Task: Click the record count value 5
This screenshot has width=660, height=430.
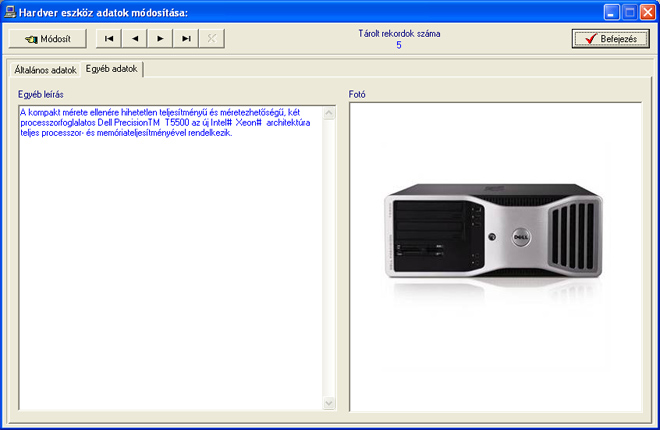Action: (x=399, y=45)
